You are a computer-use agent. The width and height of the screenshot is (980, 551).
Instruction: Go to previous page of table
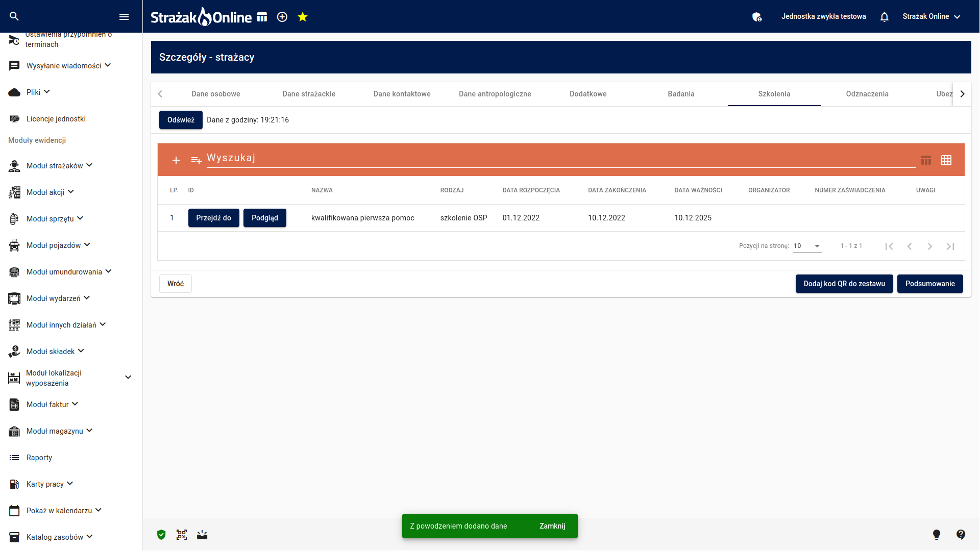910,246
